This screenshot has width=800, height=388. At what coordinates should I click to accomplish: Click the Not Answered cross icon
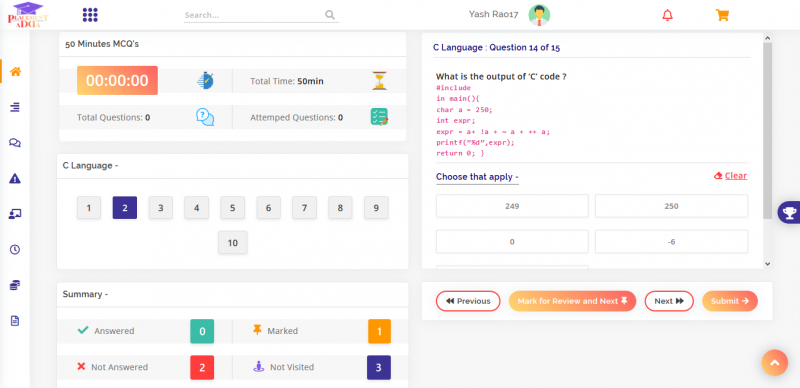pyautogui.click(x=81, y=367)
